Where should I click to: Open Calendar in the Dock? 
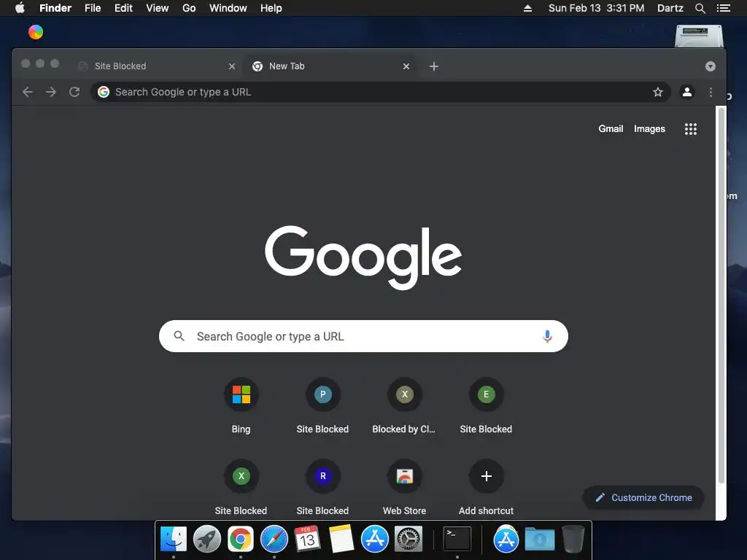tap(307, 539)
